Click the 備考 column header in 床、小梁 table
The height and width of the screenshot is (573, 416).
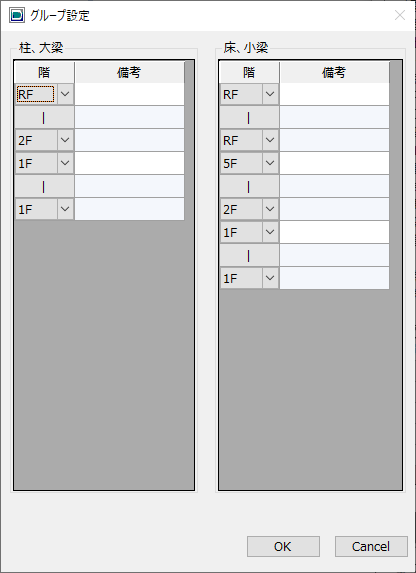point(334,72)
